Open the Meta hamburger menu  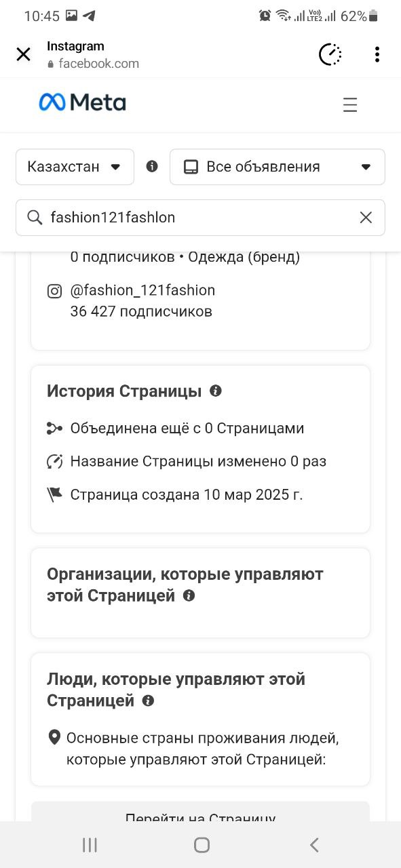coord(350,105)
